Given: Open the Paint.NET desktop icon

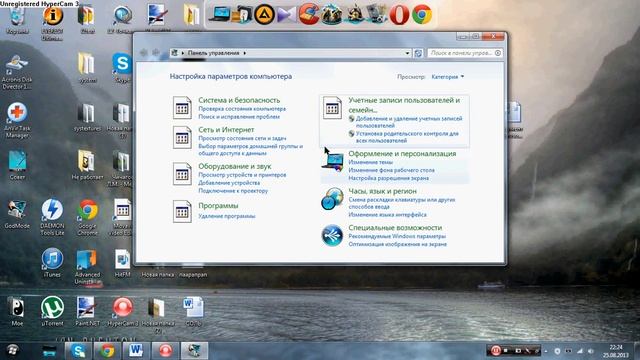Looking at the screenshot, I should click(x=86, y=307).
